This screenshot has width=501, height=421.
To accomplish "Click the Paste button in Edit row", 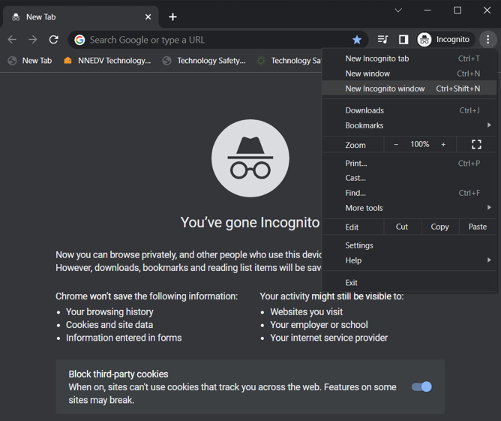I will [478, 227].
